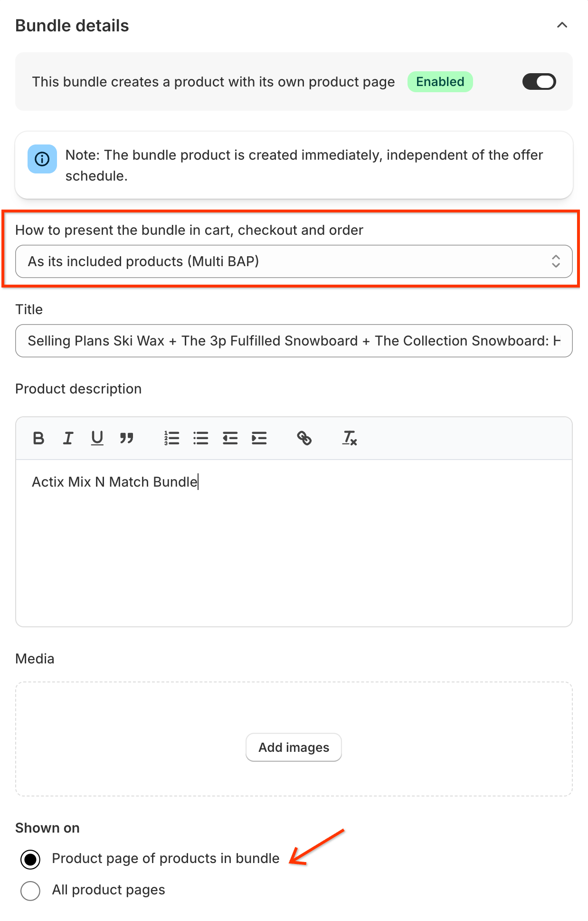Choose the All product pages option
The image size is (588, 921).
click(x=30, y=891)
